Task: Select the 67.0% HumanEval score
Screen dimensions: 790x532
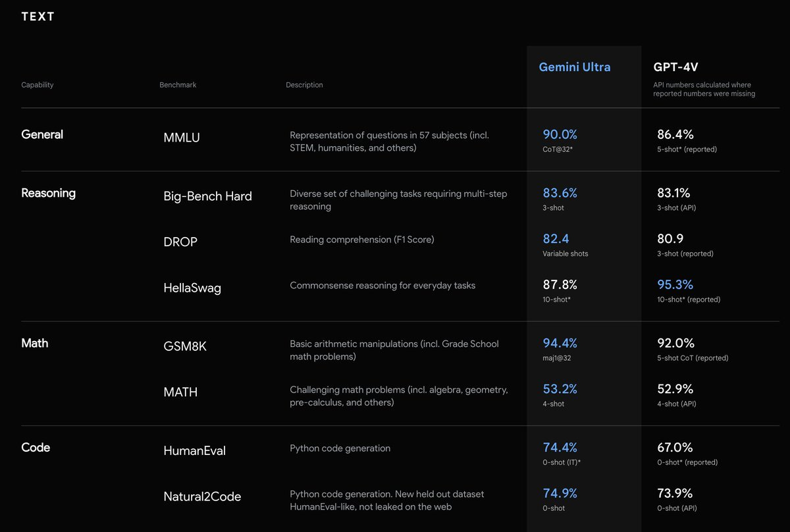Action: [675, 447]
